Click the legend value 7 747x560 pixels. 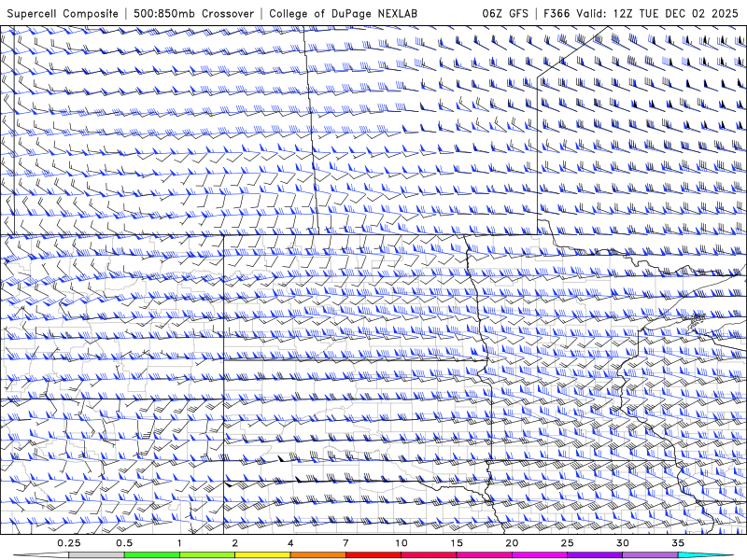coord(345,543)
